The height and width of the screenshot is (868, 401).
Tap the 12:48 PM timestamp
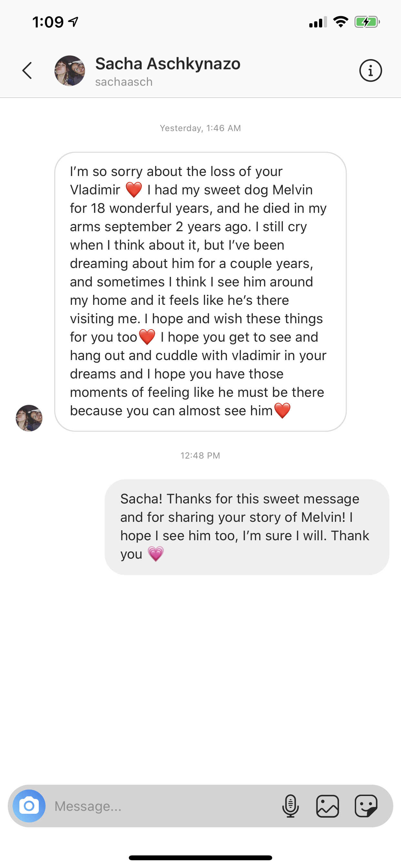[200, 456]
